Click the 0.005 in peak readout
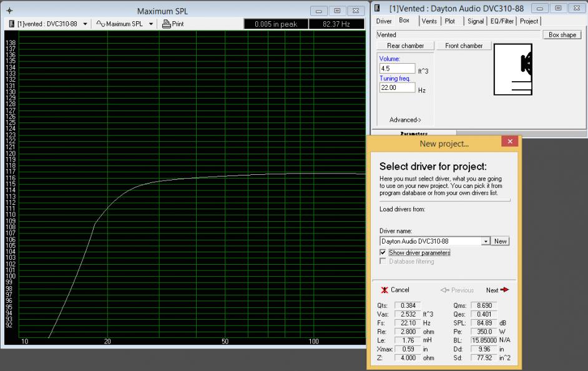The height and width of the screenshot is (371, 588). (276, 24)
